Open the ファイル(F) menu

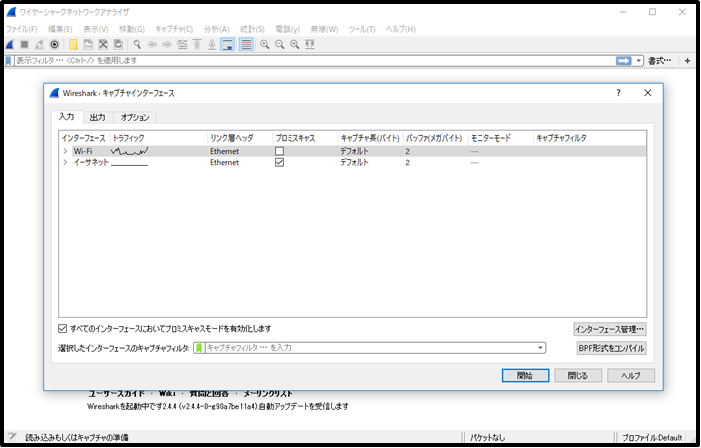tap(21, 29)
